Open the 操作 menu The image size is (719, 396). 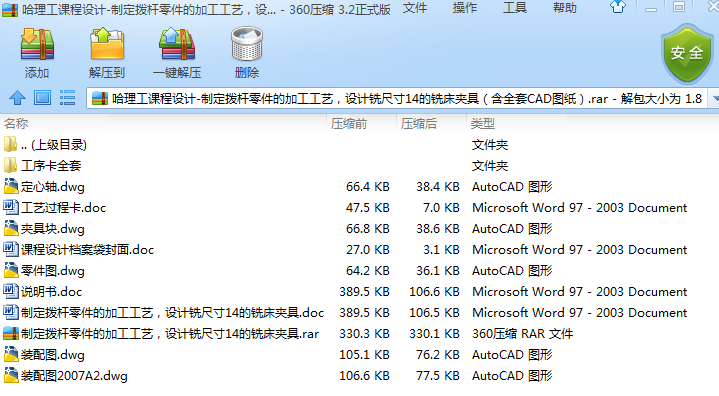click(465, 8)
